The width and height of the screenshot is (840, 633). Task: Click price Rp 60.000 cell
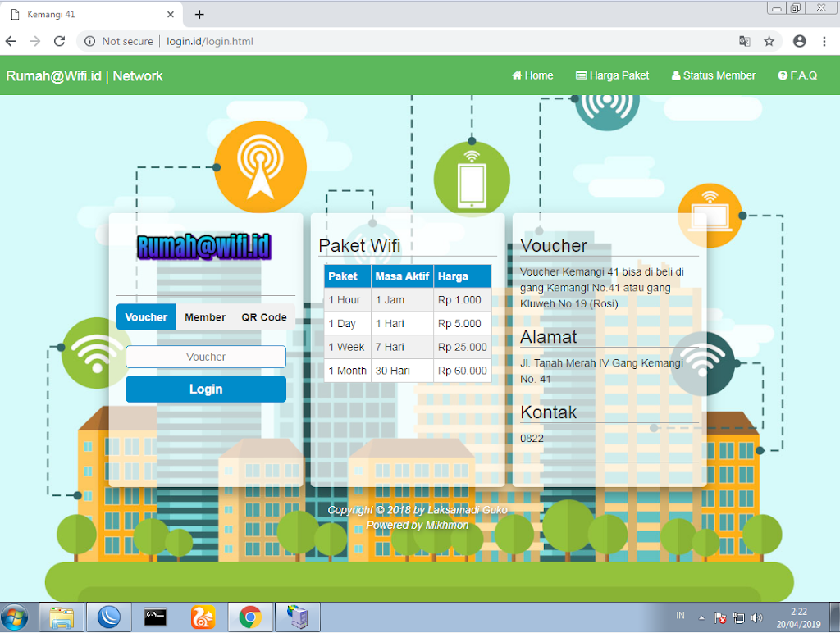click(463, 371)
